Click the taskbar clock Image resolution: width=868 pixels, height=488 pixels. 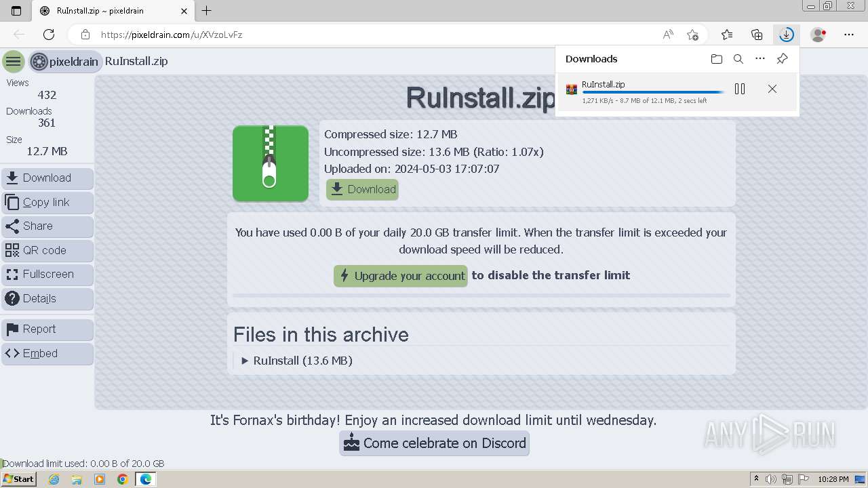833,479
